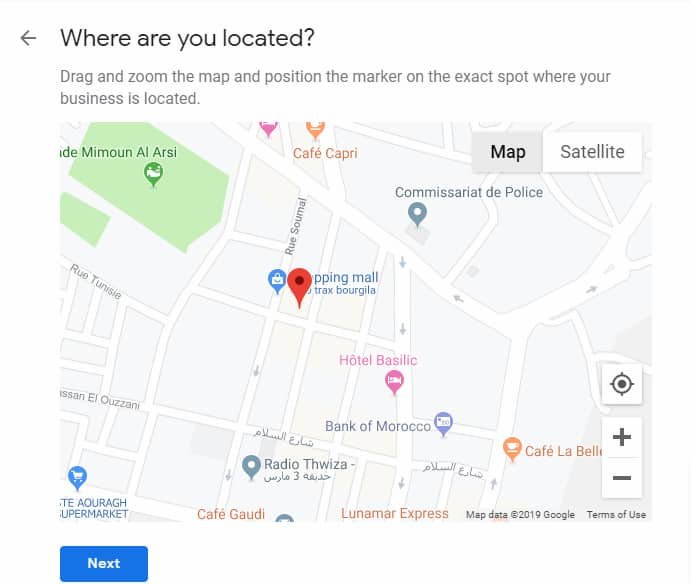Open the Terms of Use link
The height and width of the screenshot is (584, 691).
(x=616, y=514)
